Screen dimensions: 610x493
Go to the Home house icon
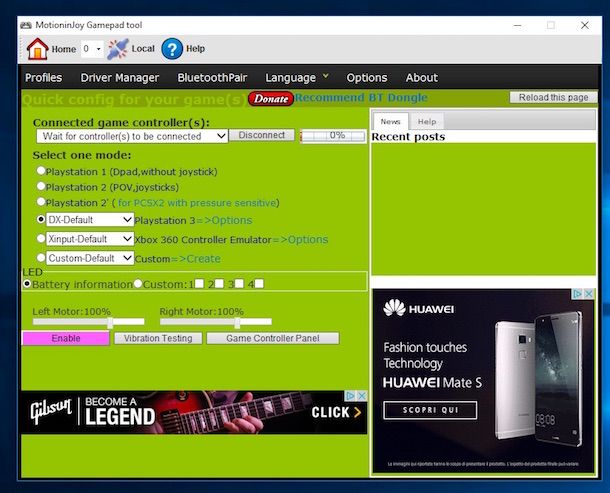click(x=37, y=49)
